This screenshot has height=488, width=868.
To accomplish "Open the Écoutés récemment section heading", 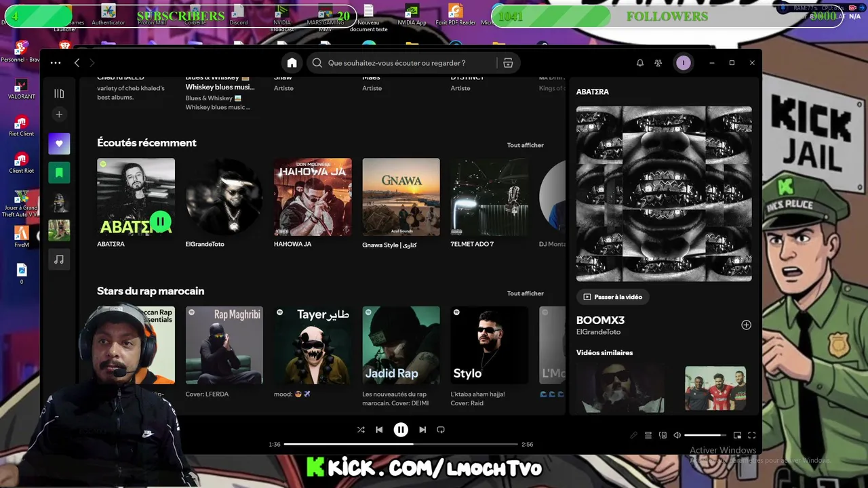I will pyautogui.click(x=146, y=143).
